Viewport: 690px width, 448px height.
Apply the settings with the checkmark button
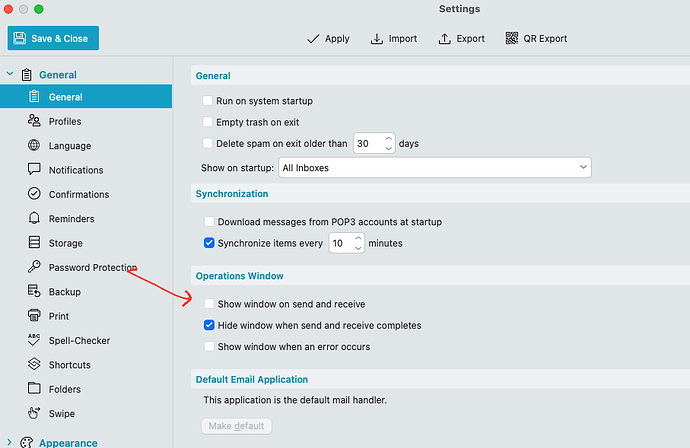click(328, 39)
